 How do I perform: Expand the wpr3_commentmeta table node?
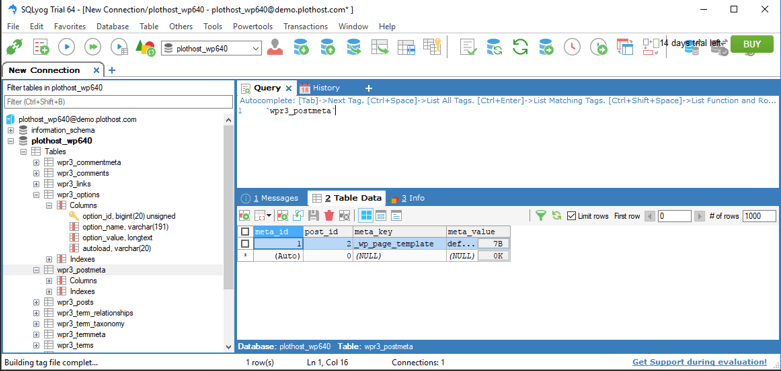point(36,162)
